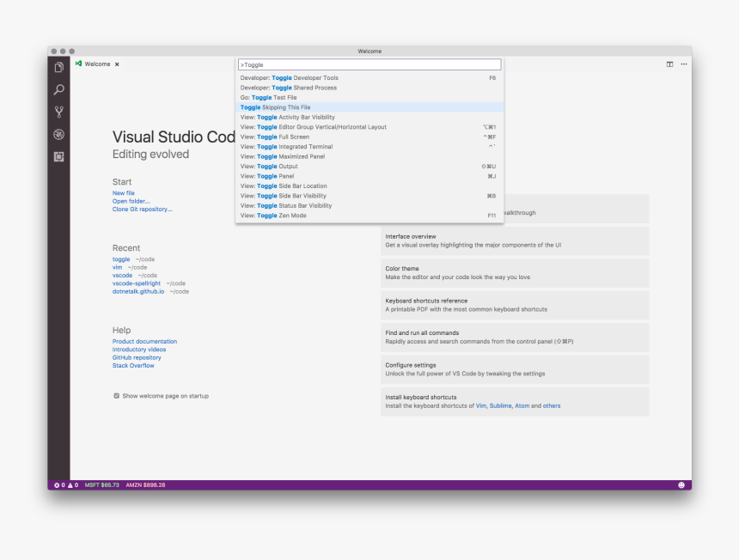The image size is (739, 560).
Task: Toggle Show welcome page on startup checkbox
Action: 116,396
